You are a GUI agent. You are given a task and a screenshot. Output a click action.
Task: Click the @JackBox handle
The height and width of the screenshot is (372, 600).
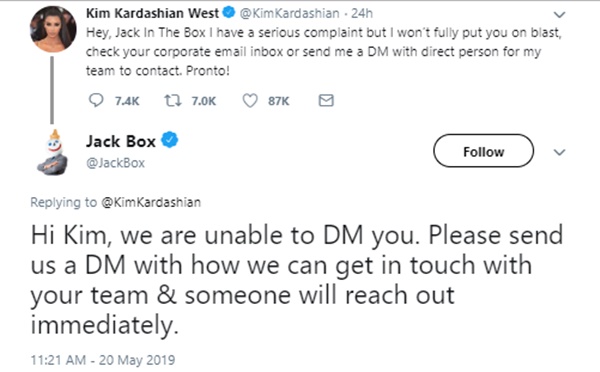(x=115, y=163)
